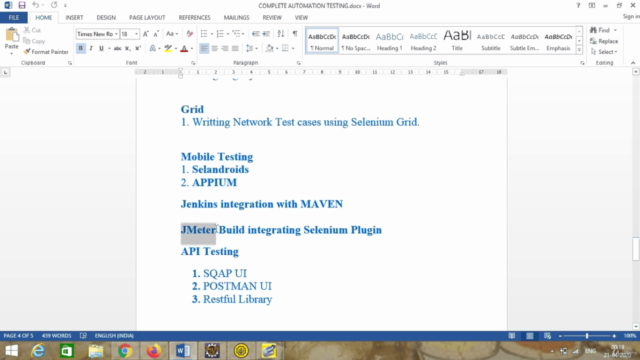This screenshot has height=360, width=640.
Task: Show paragraph marks
Action: [295, 34]
